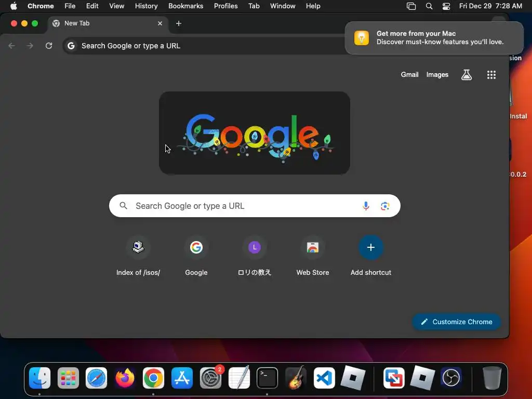Open Search Labs flask icon
Viewport: 532px width, 399px height.
point(467,75)
